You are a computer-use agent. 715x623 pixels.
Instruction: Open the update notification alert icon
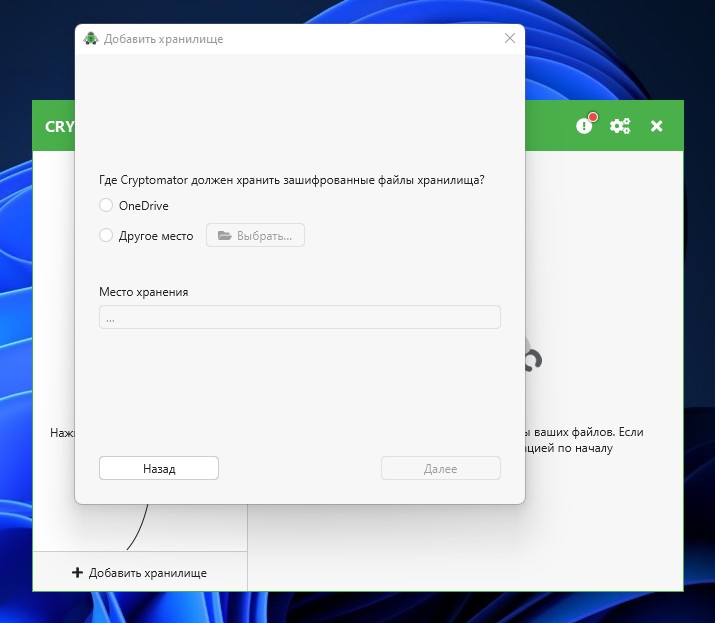point(585,125)
